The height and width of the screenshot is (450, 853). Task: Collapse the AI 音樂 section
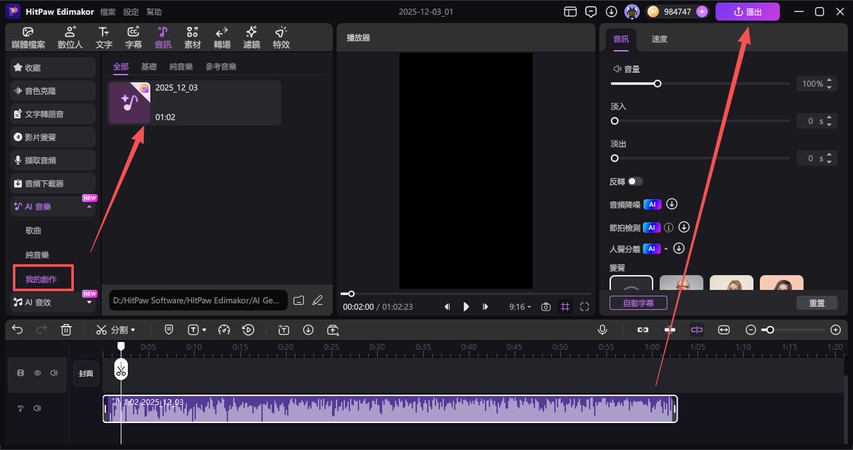pos(89,207)
